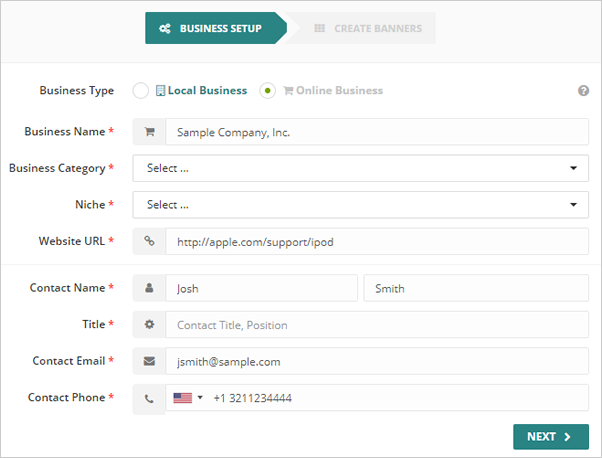The height and width of the screenshot is (458, 602).
Task: Click into the Contact Title, Position field
Action: pos(376,325)
